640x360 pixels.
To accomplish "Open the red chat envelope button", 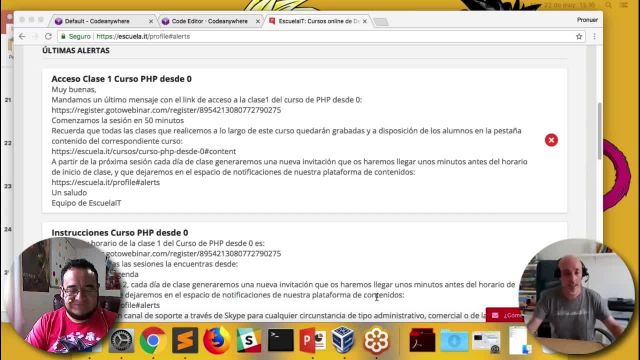I will (504, 315).
